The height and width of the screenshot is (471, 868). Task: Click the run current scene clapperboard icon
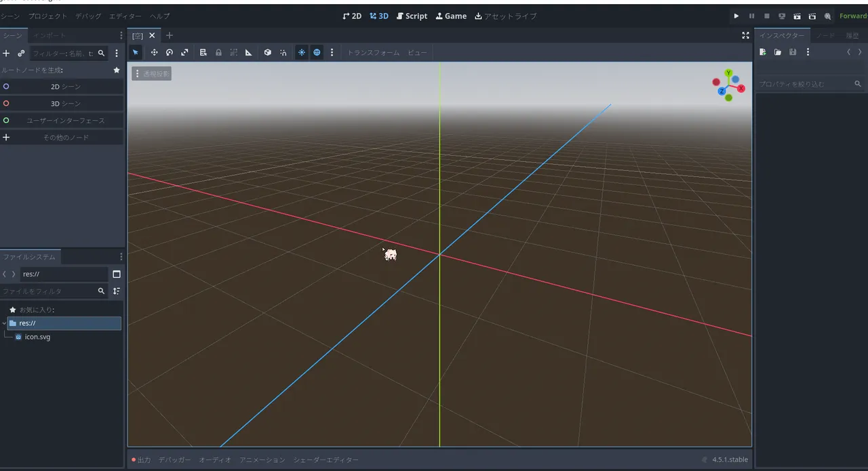click(x=797, y=16)
